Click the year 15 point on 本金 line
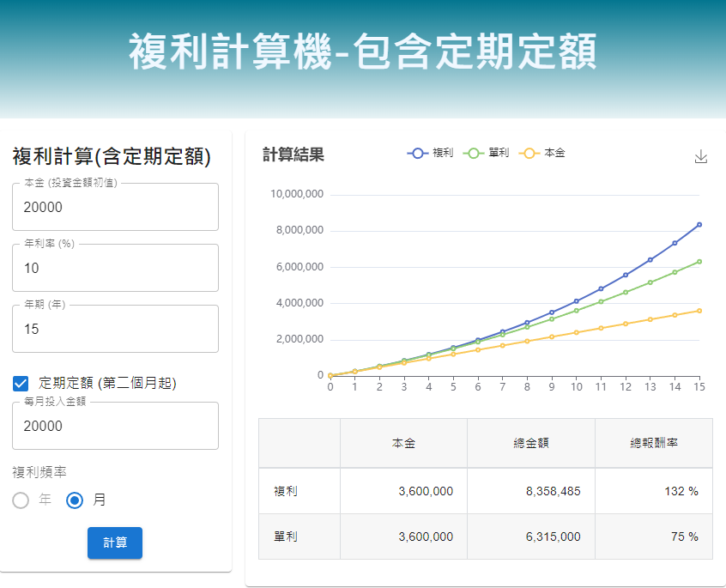Image resolution: width=726 pixels, height=588 pixels. point(699,311)
